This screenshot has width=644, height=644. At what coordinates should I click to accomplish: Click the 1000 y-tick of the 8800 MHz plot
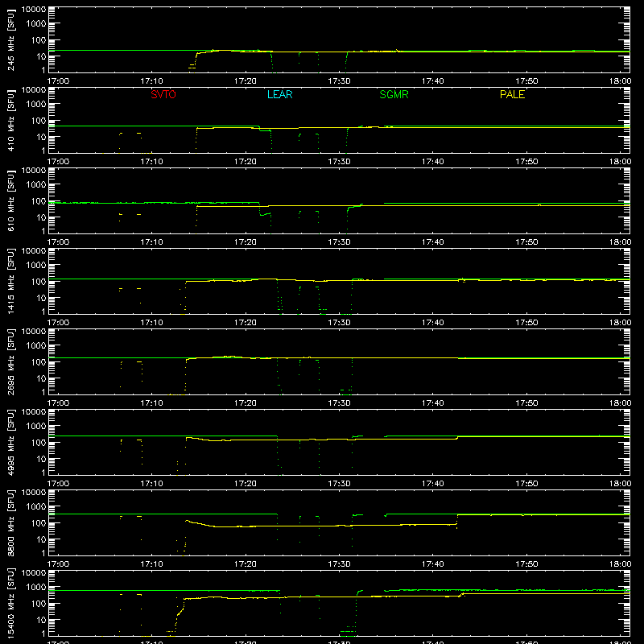36,507
